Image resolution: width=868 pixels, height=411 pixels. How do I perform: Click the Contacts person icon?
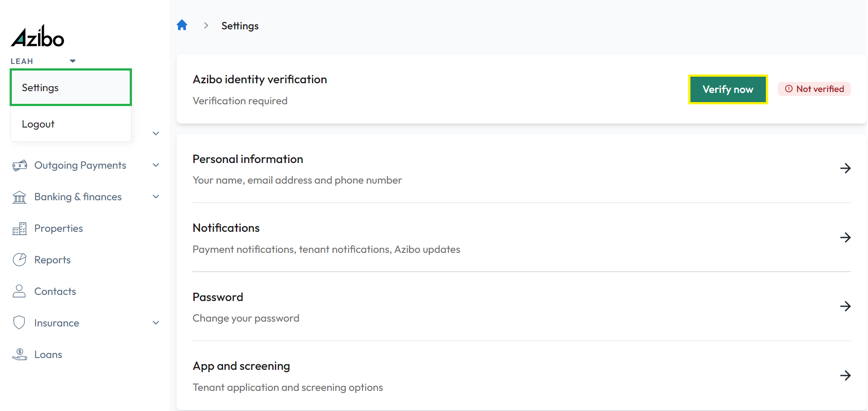point(19,291)
